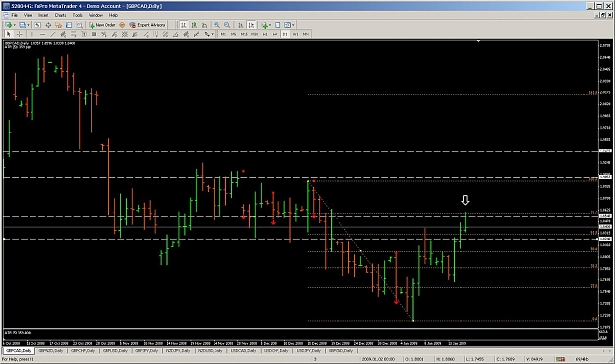The image size is (615, 364).
Task: Switch to the GBPNZD,Daily chart tab
Action: click(51, 350)
